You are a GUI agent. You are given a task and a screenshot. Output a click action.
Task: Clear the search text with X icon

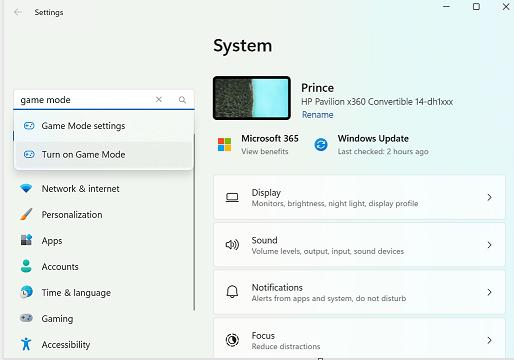pos(159,99)
